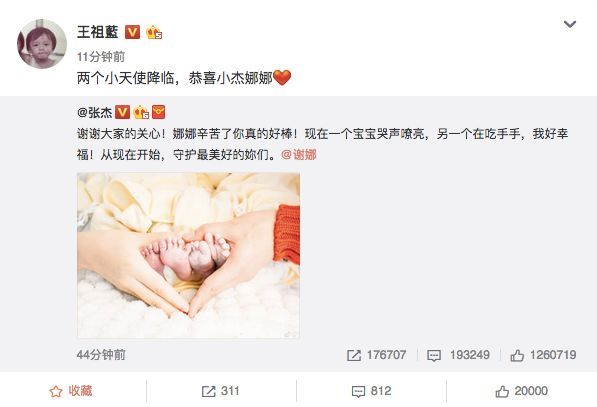
Task: Toggle 收藏 favorite star
Action: click(x=71, y=391)
